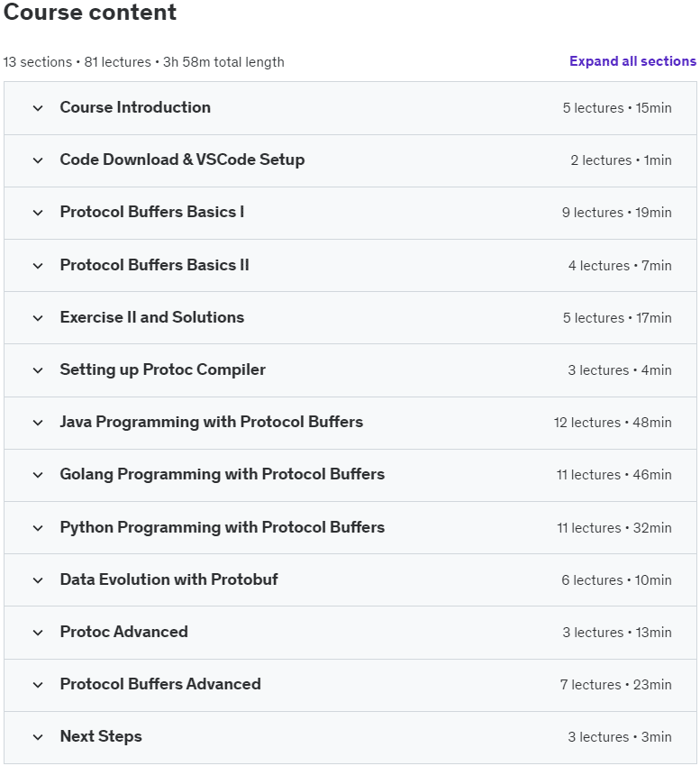
Task: Click the '3 lectures • 13min' label
Action: point(617,633)
